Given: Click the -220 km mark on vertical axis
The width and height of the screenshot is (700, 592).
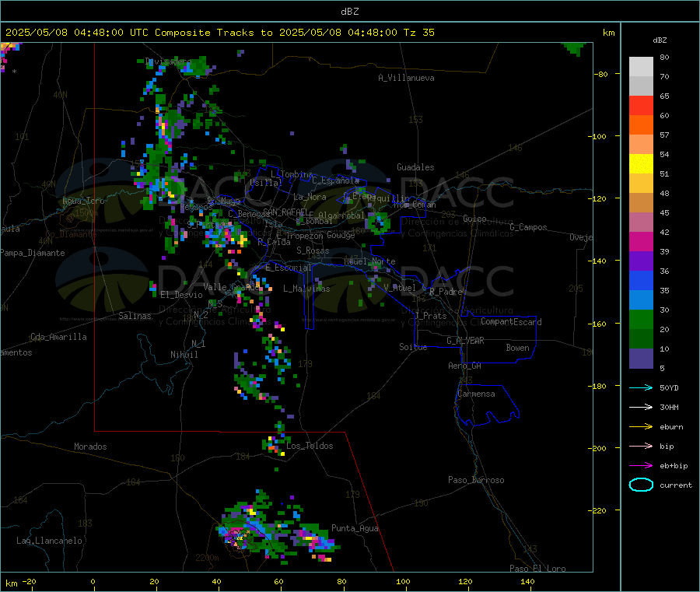Looking at the screenshot, I should click(x=599, y=510).
